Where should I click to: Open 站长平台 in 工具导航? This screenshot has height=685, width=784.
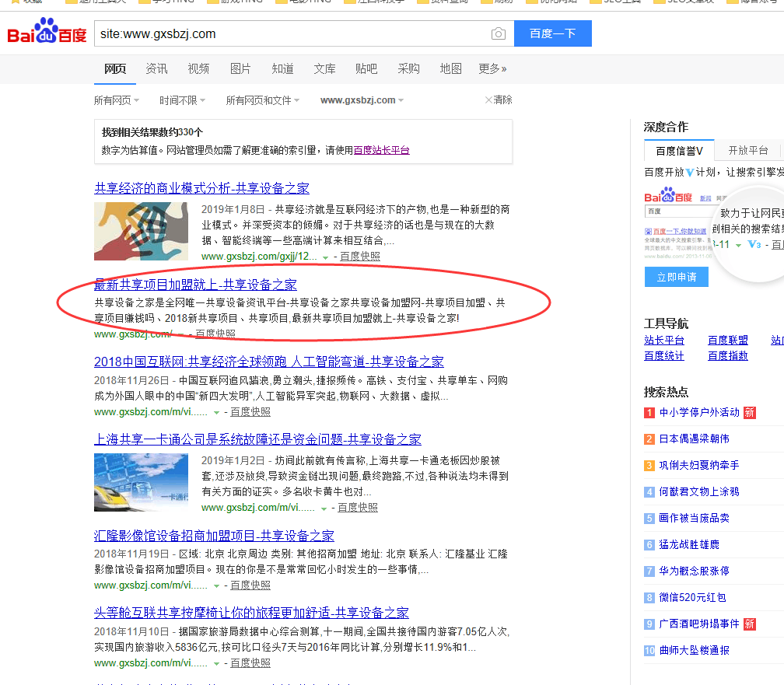tap(664, 341)
